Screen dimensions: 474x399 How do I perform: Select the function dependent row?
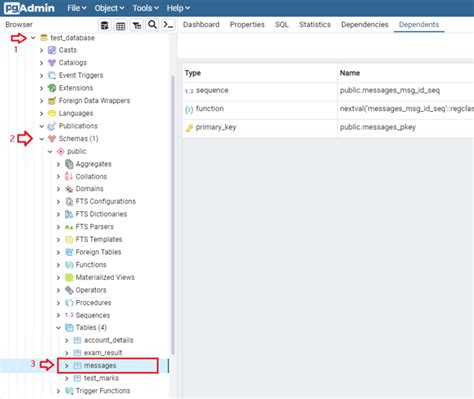pyautogui.click(x=328, y=109)
